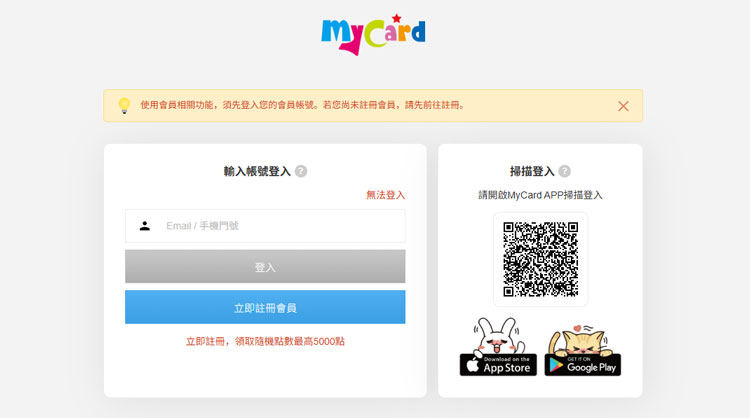Click the 請開啟MyCard APP掃描登入 text

point(540,195)
